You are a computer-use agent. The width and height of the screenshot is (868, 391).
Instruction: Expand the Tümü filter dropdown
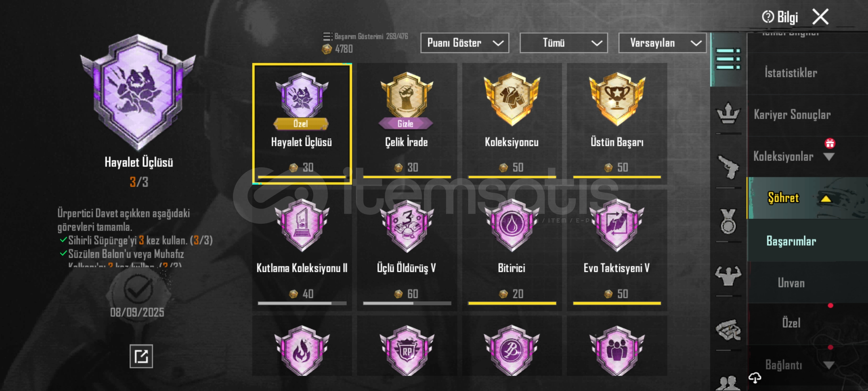click(564, 43)
